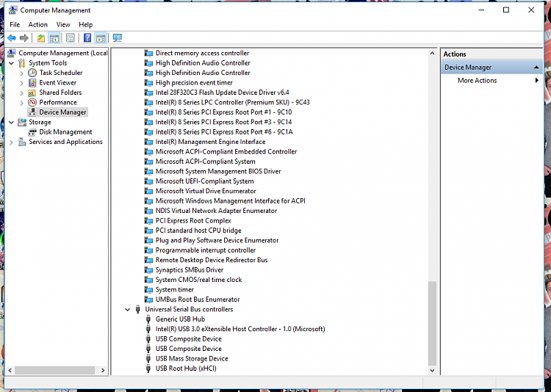This screenshot has height=392, width=551.
Task: Expand the Performance node
Action: pyautogui.click(x=22, y=103)
